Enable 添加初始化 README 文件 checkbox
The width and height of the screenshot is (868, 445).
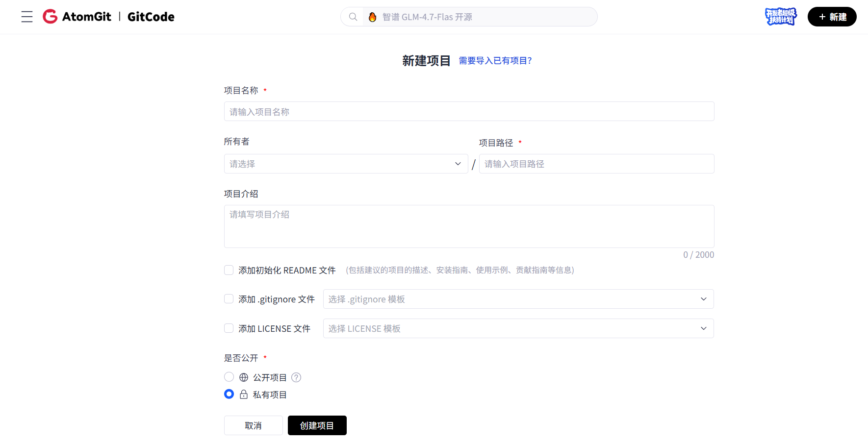[229, 270]
